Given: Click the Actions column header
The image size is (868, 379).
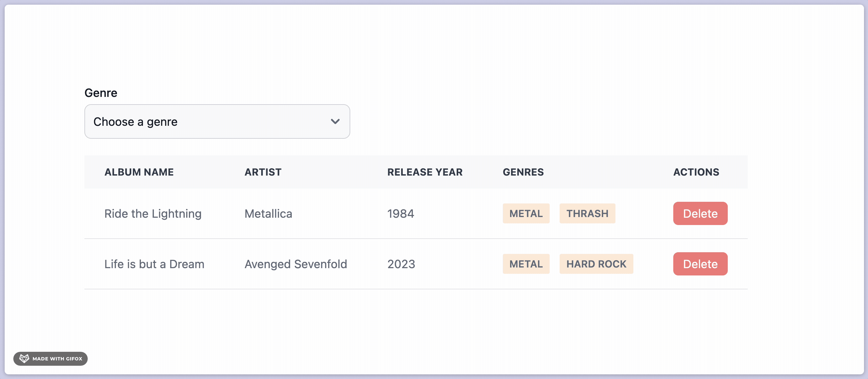Looking at the screenshot, I should click(696, 172).
